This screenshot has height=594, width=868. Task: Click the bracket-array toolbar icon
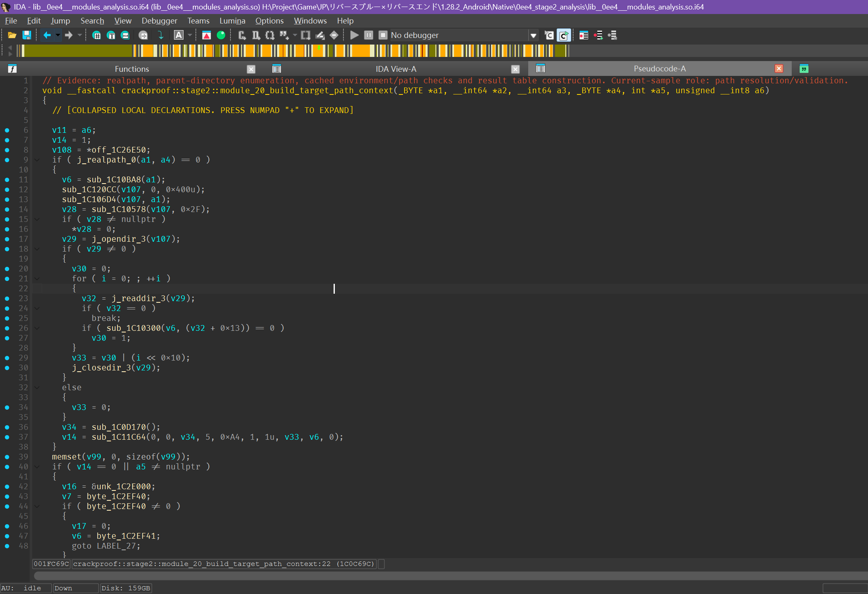[270, 35]
